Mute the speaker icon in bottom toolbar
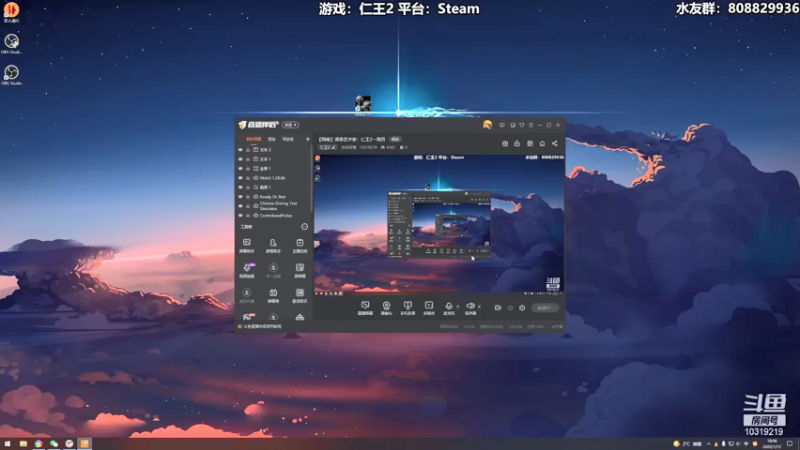Screen dimensions: 800x450 (470, 307)
